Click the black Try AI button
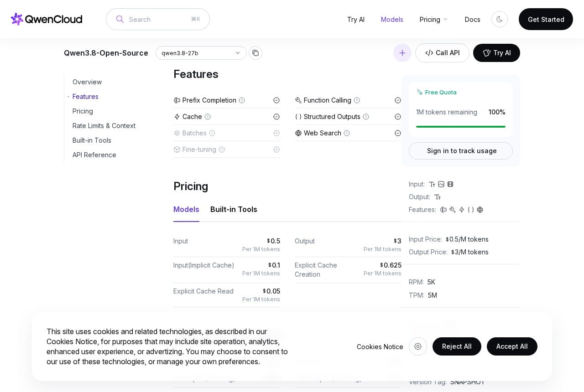 pyautogui.click(x=496, y=53)
